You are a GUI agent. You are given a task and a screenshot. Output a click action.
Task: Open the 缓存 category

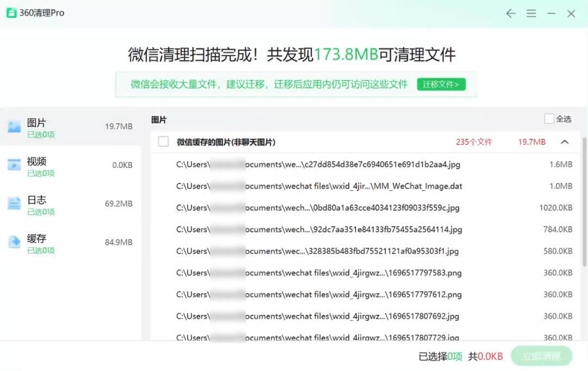coord(70,243)
